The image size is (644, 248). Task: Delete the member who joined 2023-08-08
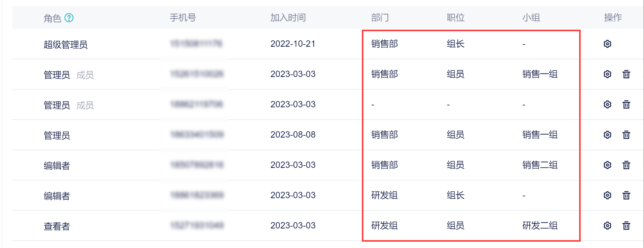(x=626, y=135)
